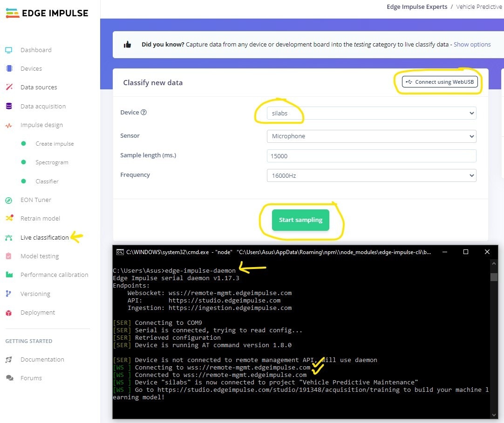Image resolution: width=504 pixels, height=423 pixels.
Task: Click the green dot beside Classifier
Action: coord(23,181)
